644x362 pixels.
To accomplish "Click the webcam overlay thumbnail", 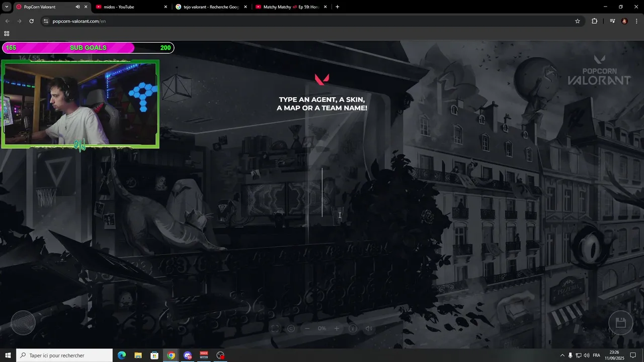I will [80, 104].
